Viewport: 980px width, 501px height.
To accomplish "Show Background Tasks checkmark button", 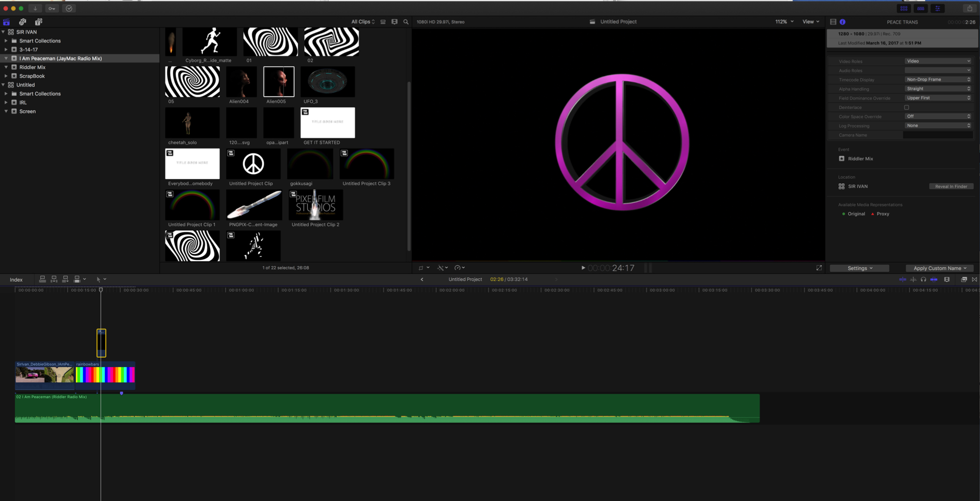I will [69, 8].
